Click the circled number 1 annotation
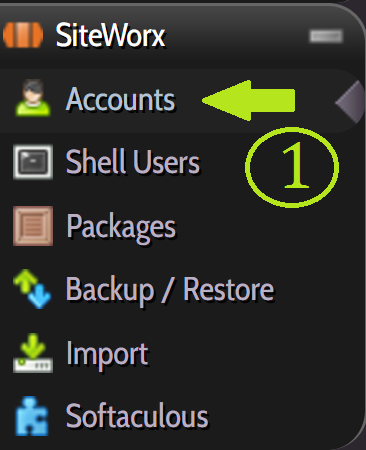 click(x=292, y=167)
